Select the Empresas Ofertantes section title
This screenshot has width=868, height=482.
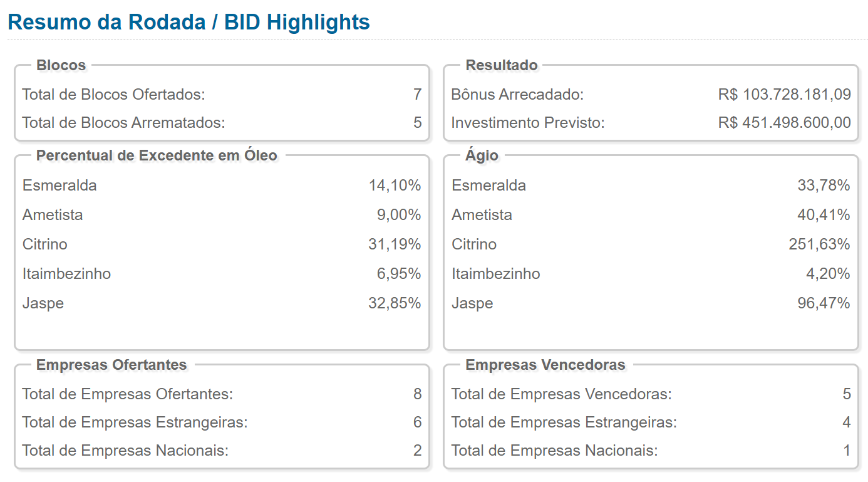pos(111,365)
